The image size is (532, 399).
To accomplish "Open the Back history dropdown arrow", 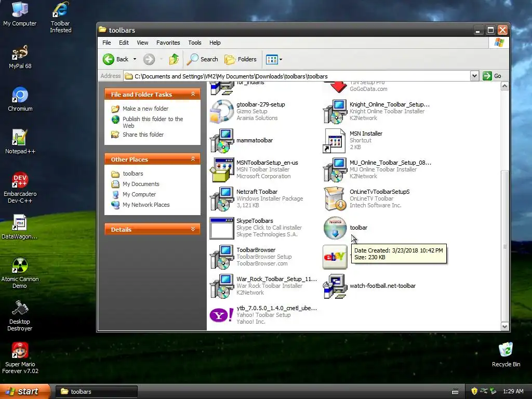I will click(x=135, y=59).
